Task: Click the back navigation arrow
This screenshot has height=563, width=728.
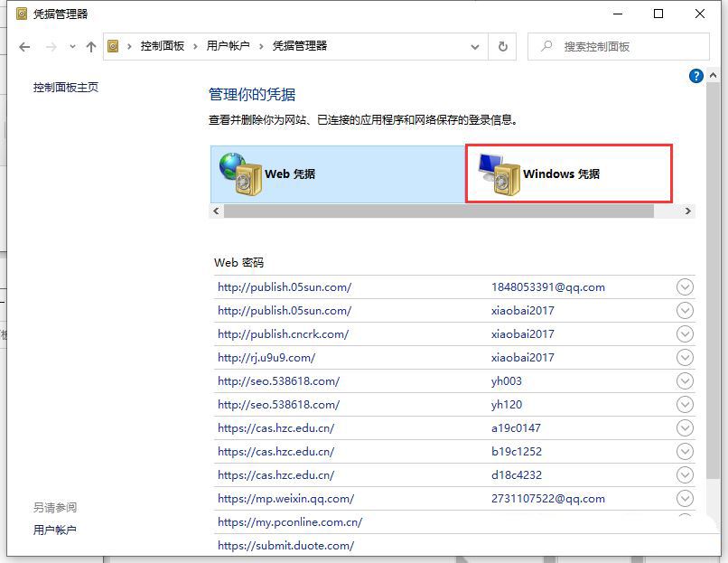Action: [x=24, y=46]
